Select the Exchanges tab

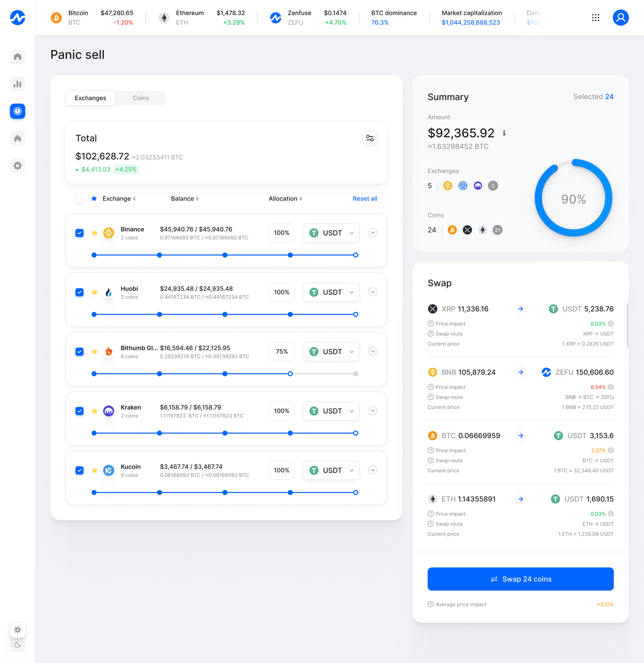[90, 98]
